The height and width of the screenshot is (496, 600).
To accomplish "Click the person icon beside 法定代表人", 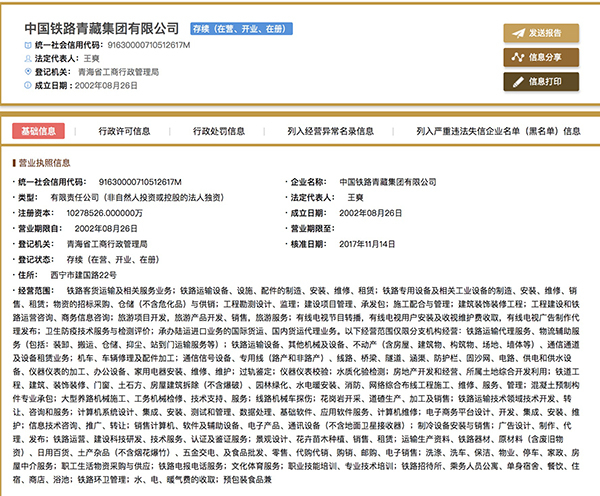I will click(28, 59).
